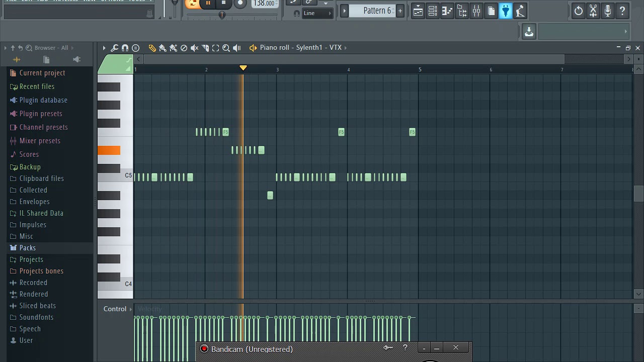644x362 pixels.
Task: Open the piano roll main menu arrow
Action: [x=104, y=48]
